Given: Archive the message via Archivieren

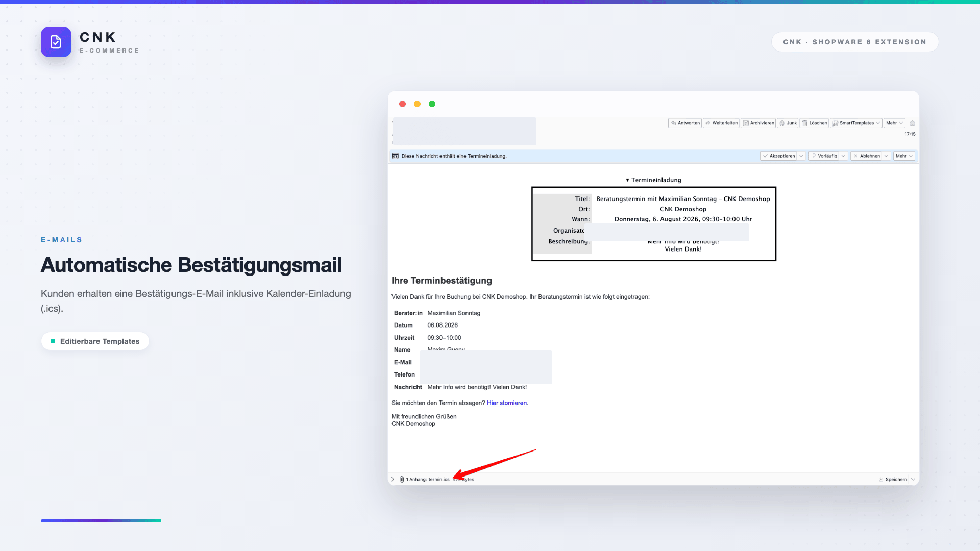Looking at the screenshot, I should 758,123.
